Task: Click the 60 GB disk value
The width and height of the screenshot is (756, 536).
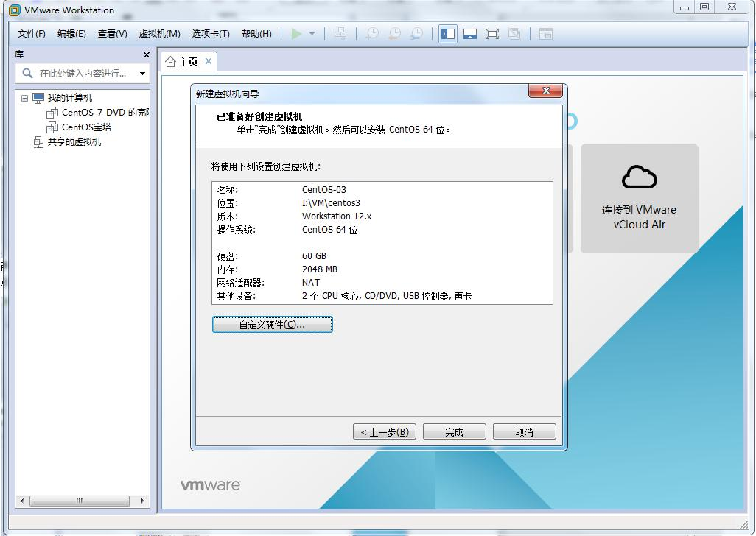Action: 314,256
